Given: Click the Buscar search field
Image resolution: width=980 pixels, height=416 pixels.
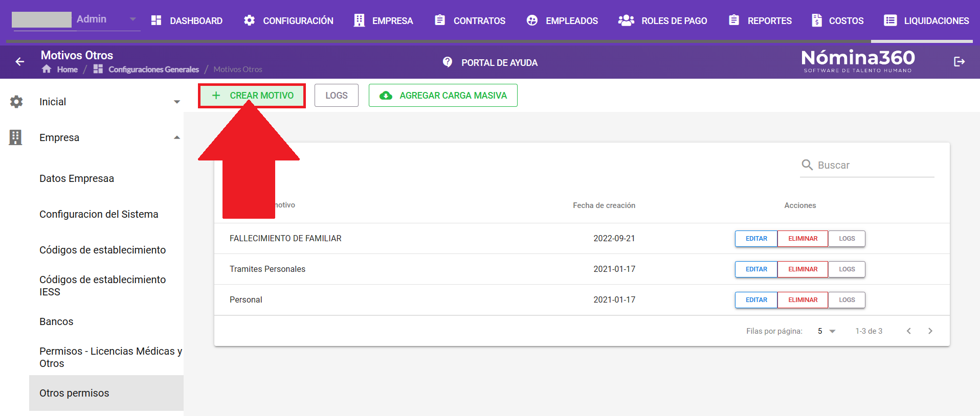Looking at the screenshot, I should pos(867,165).
